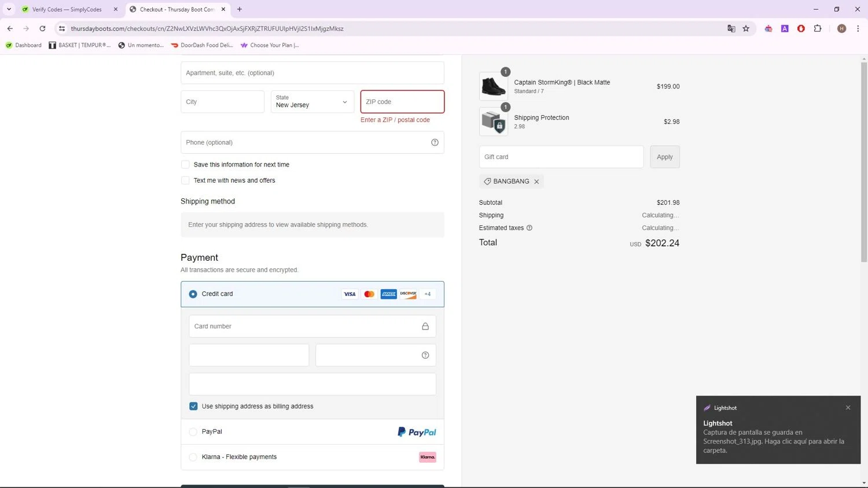Click the Discover card logo
This screenshot has width=868, height=488.
408,294
